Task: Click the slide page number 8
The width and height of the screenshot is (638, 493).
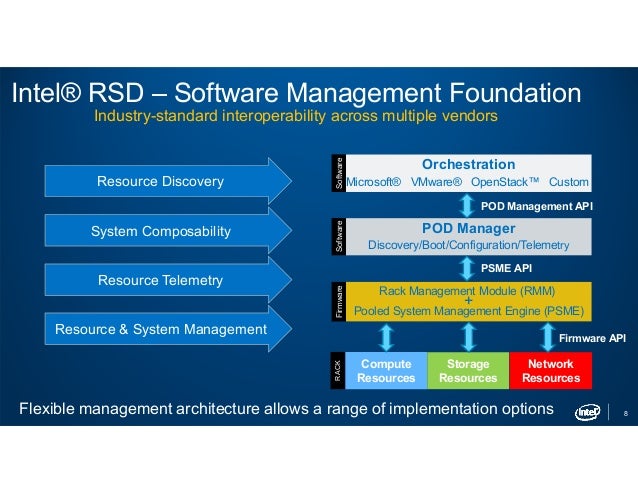Action: [x=625, y=413]
